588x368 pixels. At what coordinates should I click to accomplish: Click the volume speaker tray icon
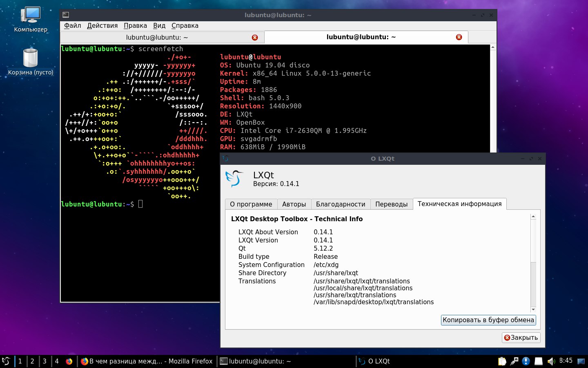coord(551,361)
